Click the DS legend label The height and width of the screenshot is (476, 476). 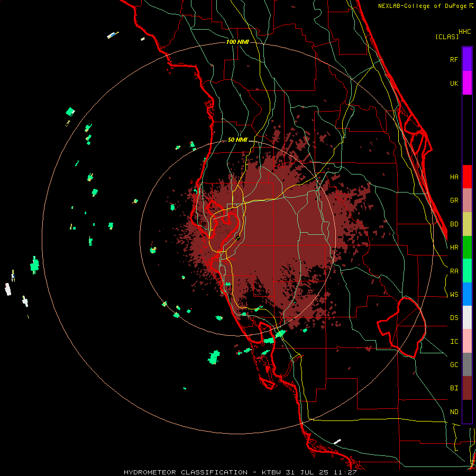pos(454,318)
